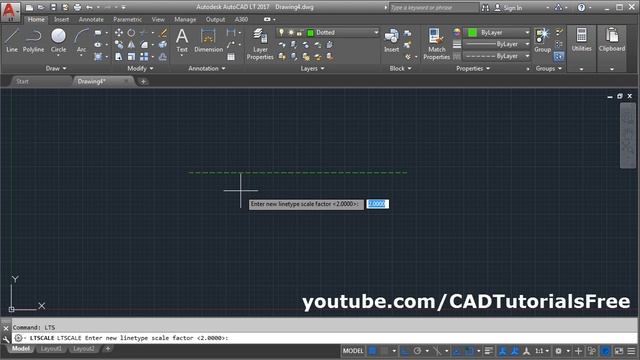The image size is (640, 360).
Task: Select the Mirror tool icon
Action: coord(131,44)
